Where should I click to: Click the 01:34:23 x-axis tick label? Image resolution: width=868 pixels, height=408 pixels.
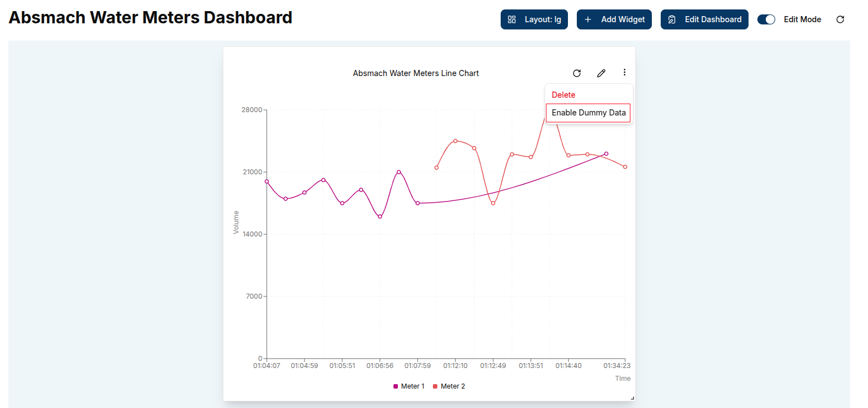coord(617,366)
